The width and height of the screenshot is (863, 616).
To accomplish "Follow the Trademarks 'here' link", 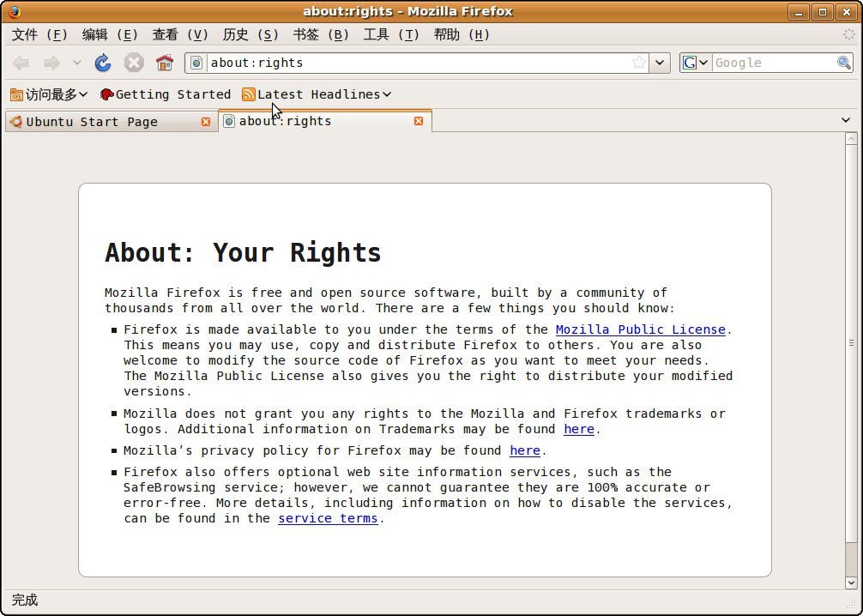I will (579, 429).
